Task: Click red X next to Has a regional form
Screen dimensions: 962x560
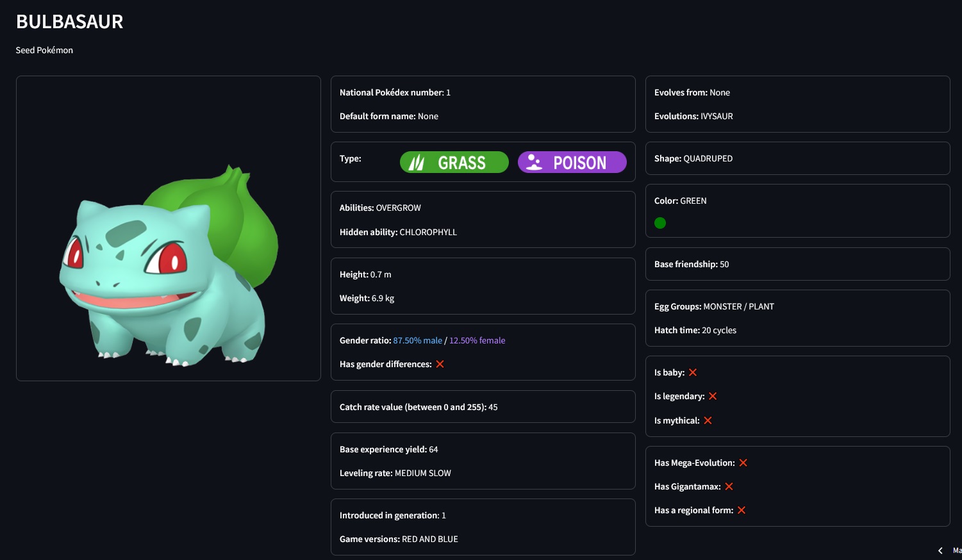Action: click(742, 510)
